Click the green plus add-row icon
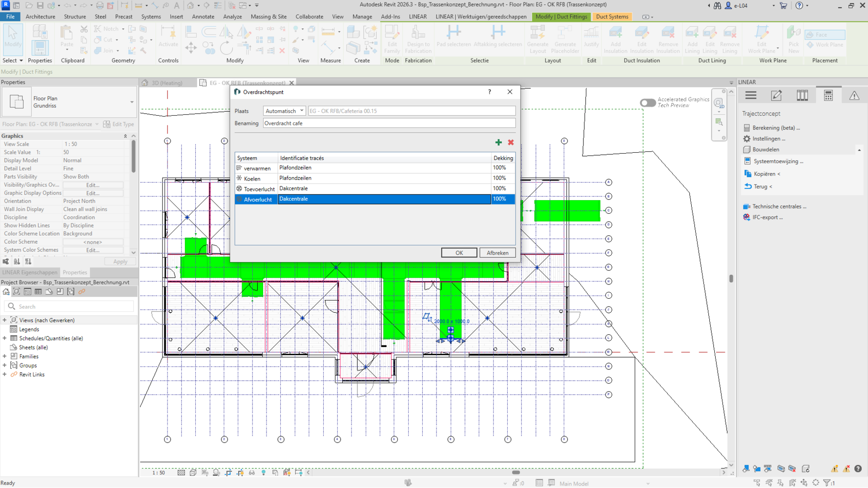 click(498, 142)
